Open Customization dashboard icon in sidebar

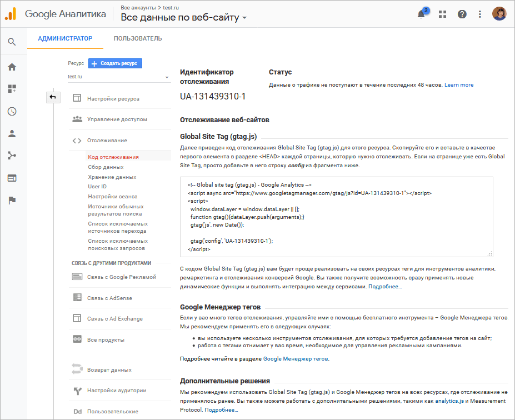(12, 89)
